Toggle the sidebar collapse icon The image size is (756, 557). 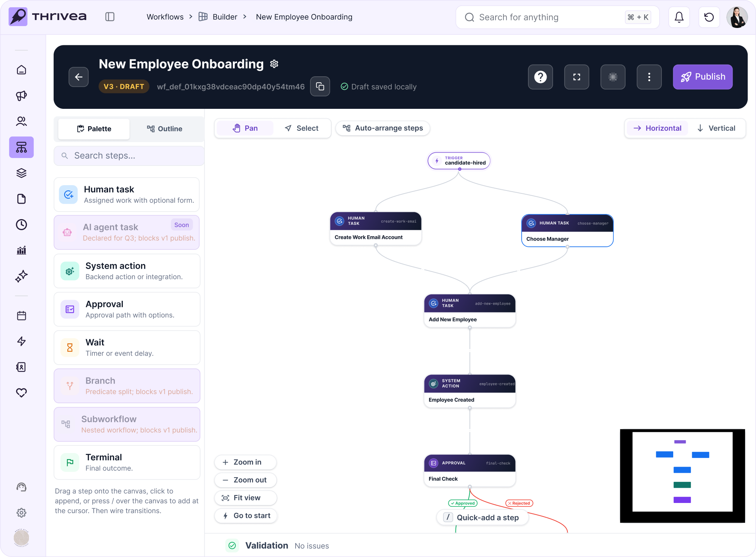coord(110,17)
